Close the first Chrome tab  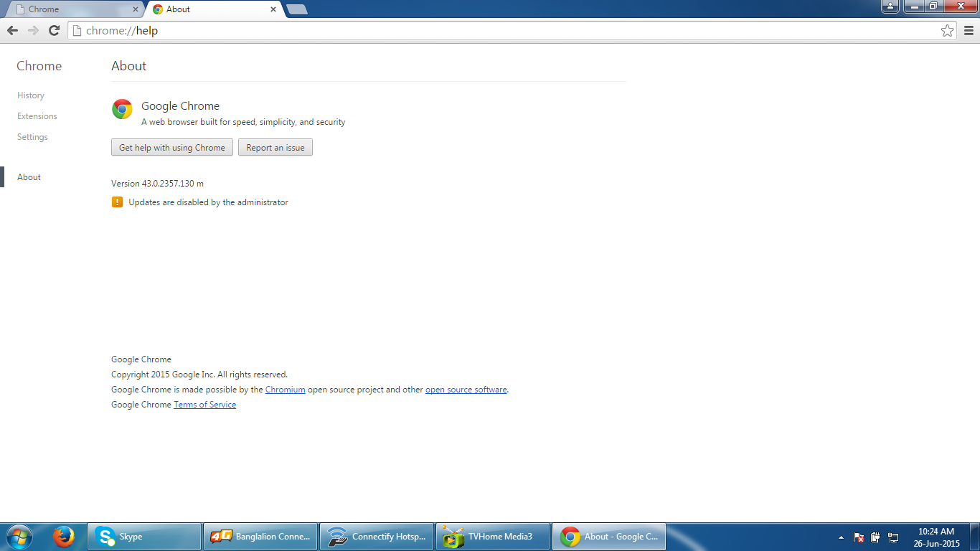coord(136,9)
